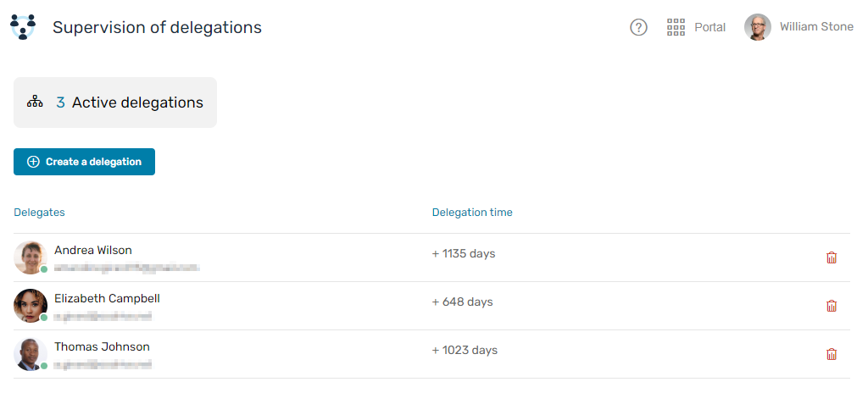The width and height of the screenshot is (868, 404).
Task: Select Thomas Johnson's profile photo
Action: 31,354
